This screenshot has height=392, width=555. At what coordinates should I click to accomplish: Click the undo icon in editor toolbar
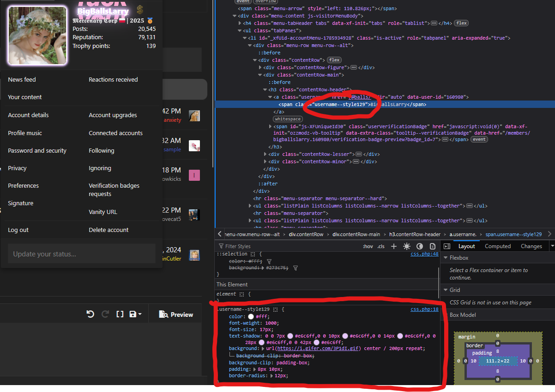(x=90, y=314)
